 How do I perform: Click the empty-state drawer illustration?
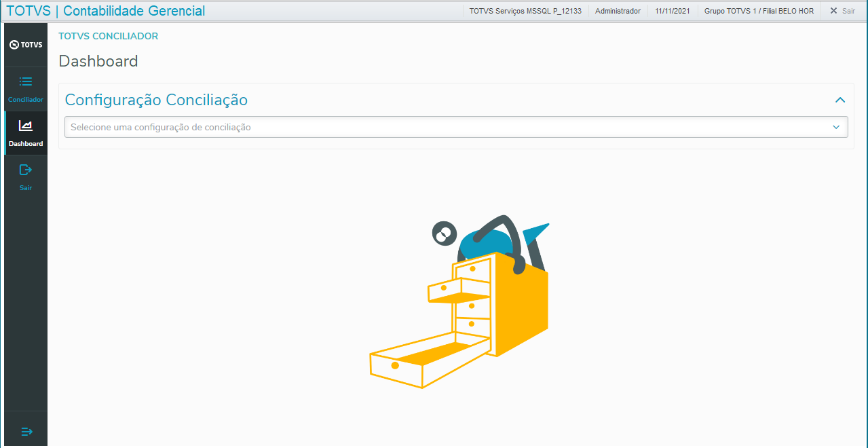[459, 302]
